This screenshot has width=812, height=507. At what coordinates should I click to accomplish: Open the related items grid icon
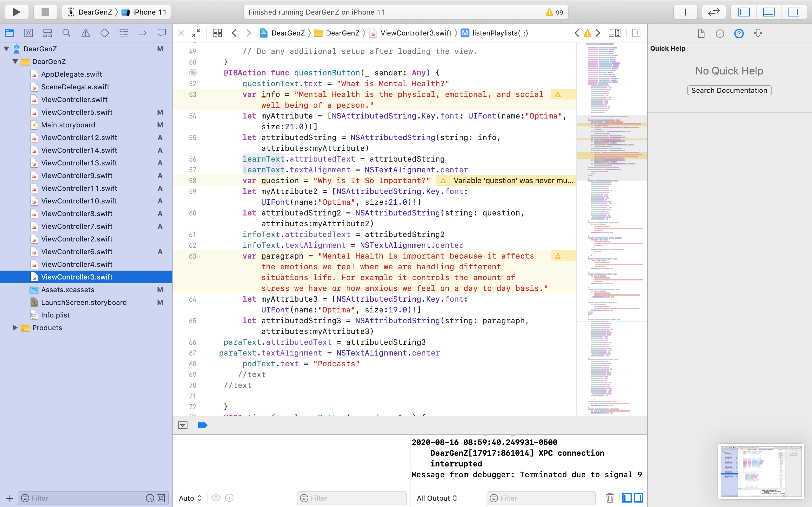[217, 33]
